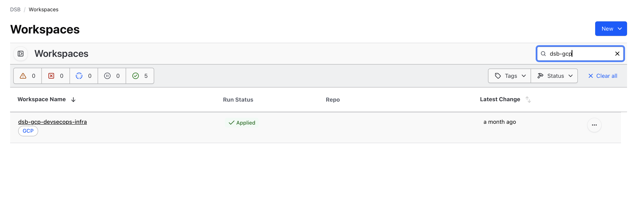Filter by applied successful workspaces

tap(140, 76)
